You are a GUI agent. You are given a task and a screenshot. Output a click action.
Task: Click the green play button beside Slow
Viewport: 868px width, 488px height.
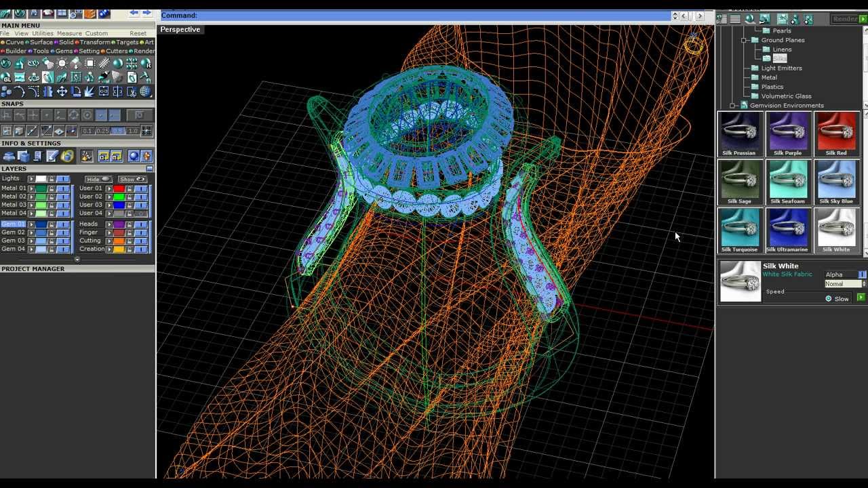861,298
